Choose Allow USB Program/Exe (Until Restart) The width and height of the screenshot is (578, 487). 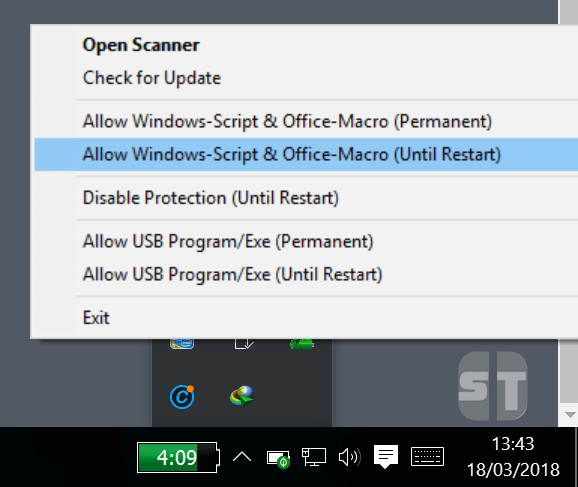tap(302, 274)
